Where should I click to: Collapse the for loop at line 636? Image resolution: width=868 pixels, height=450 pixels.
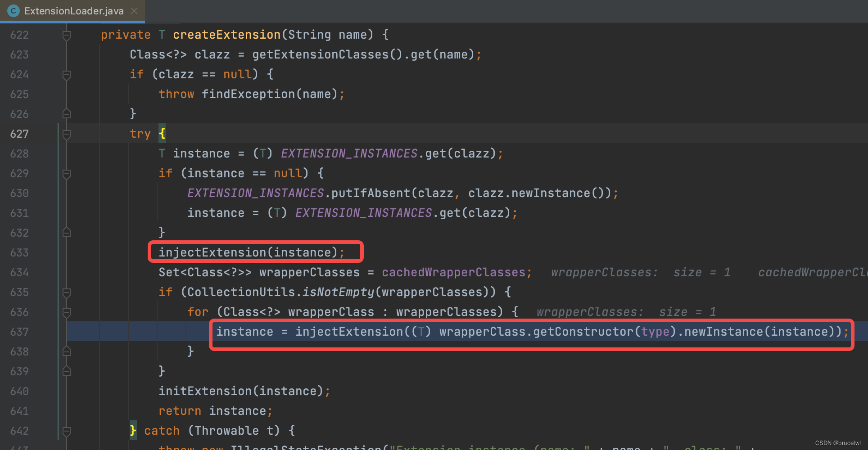[67, 312]
